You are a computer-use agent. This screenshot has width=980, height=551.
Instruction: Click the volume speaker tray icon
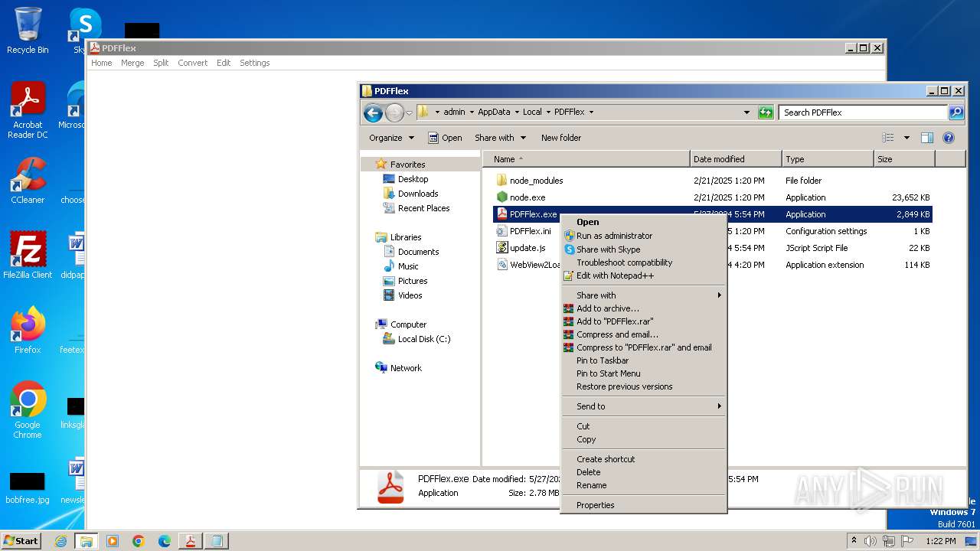click(870, 541)
